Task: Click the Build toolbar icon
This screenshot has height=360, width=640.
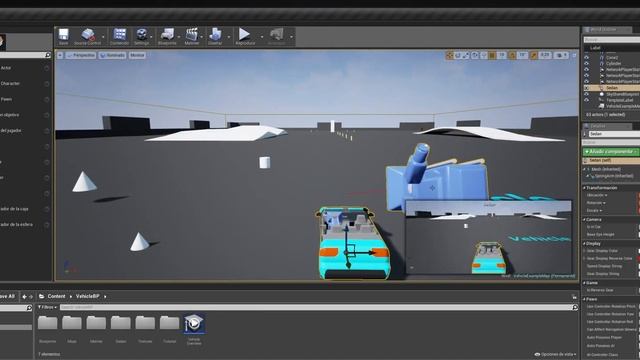Action: [x=215, y=36]
